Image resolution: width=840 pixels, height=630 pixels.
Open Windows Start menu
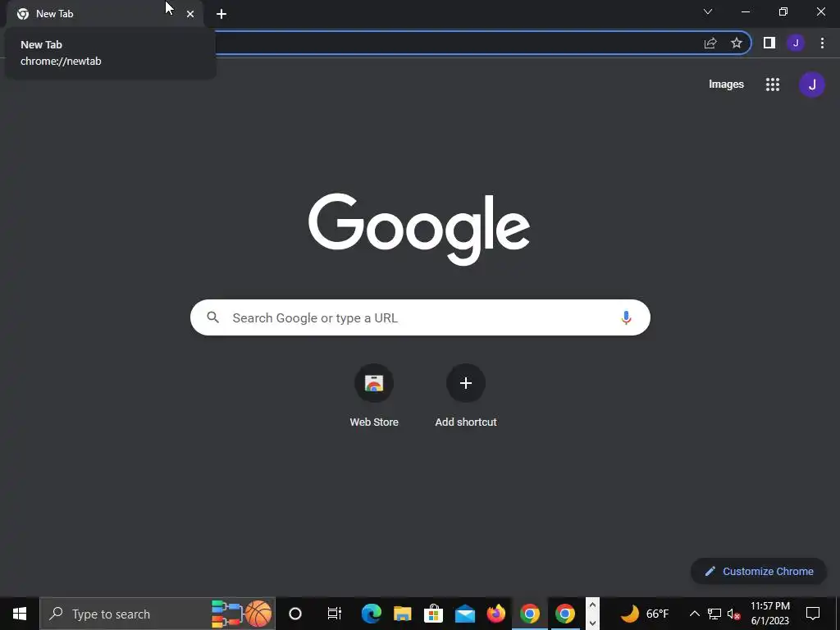(20, 614)
